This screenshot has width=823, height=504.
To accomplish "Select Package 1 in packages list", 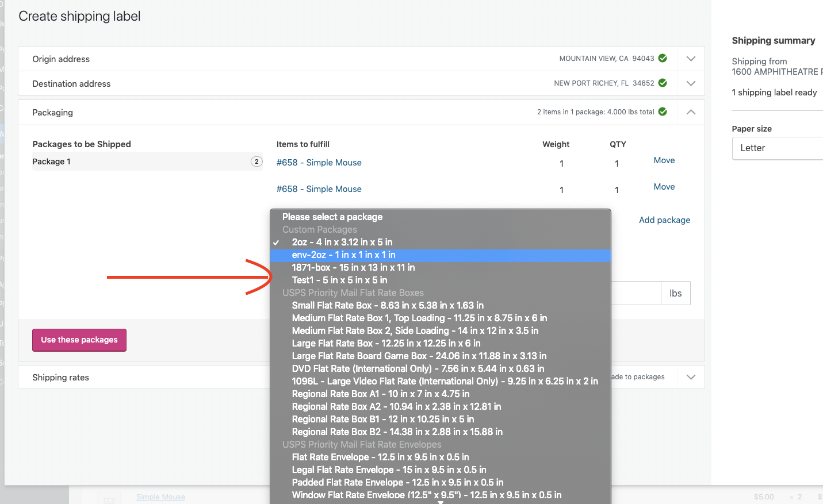I will (x=147, y=161).
